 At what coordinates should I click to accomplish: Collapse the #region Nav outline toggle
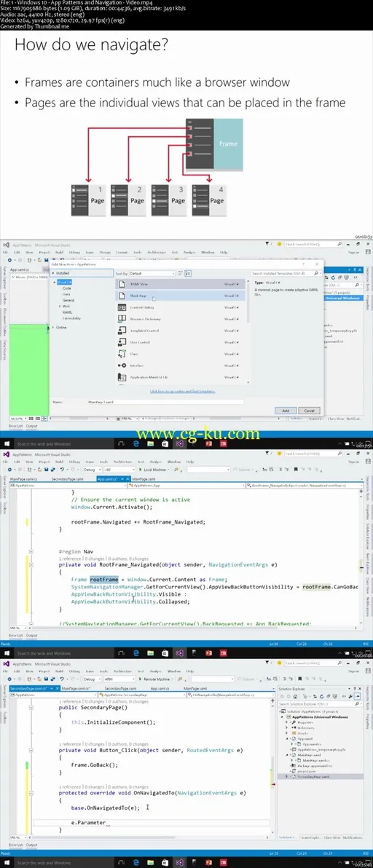click(x=32, y=552)
